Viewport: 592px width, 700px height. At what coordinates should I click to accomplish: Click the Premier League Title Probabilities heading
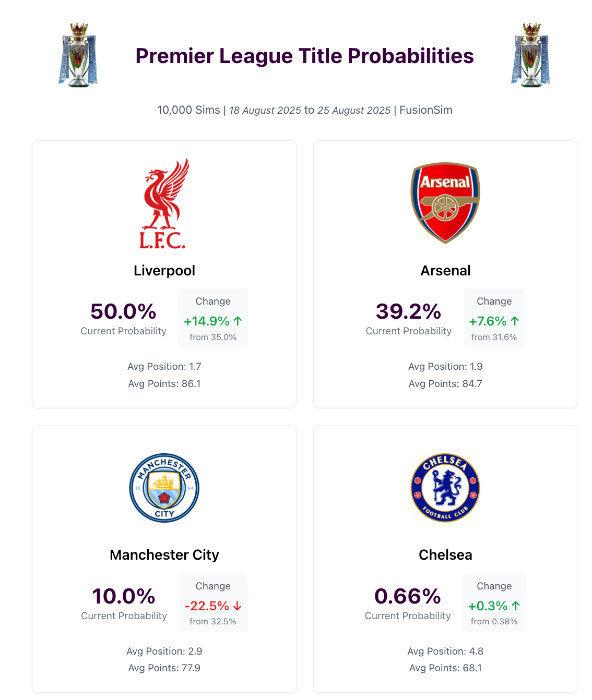304,56
